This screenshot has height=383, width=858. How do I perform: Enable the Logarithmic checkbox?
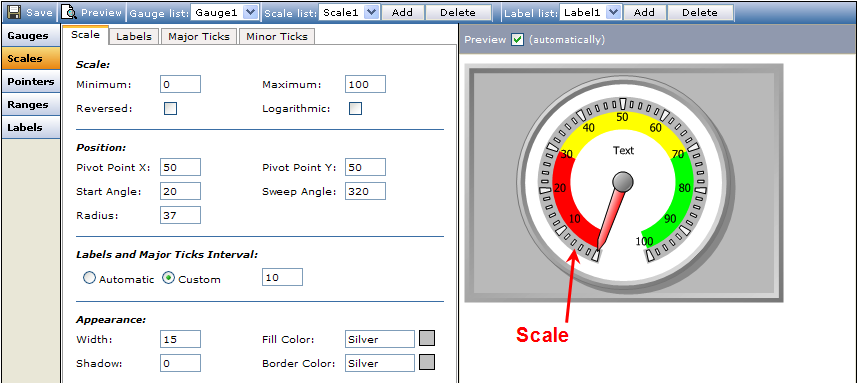356,108
